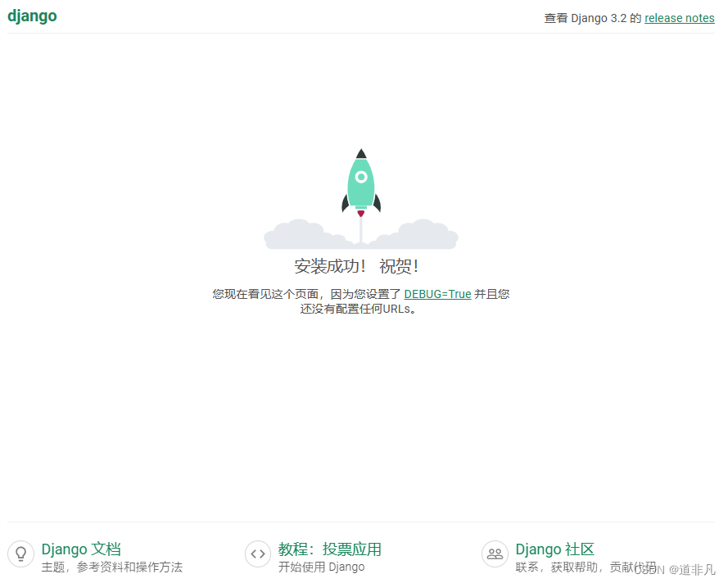This screenshot has width=728, height=583.
Task: Open the Django 社区 link
Action: [x=555, y=549]
